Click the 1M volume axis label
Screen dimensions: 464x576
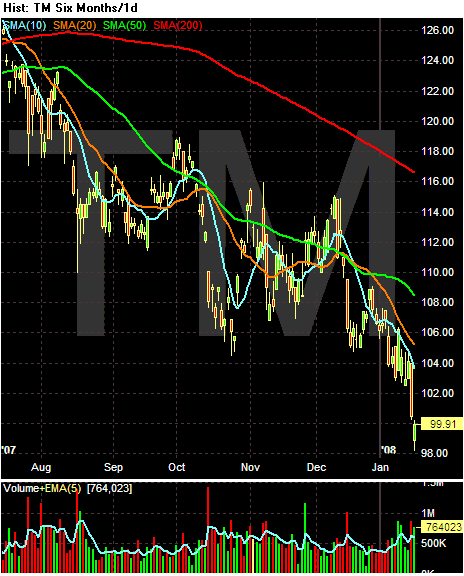tap(428, 513)
